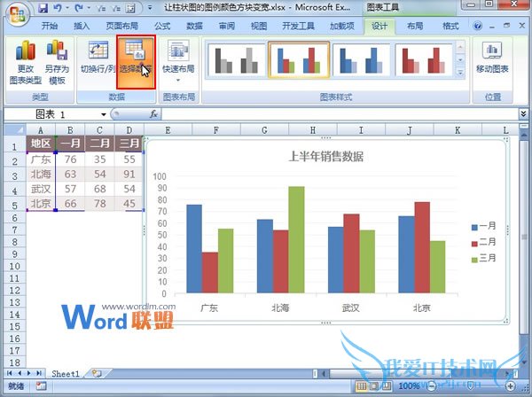Image resolution: width=532 pixels, height=397 pixels.
Task: Click the Office button logo
Action: (x=17, y=15)
